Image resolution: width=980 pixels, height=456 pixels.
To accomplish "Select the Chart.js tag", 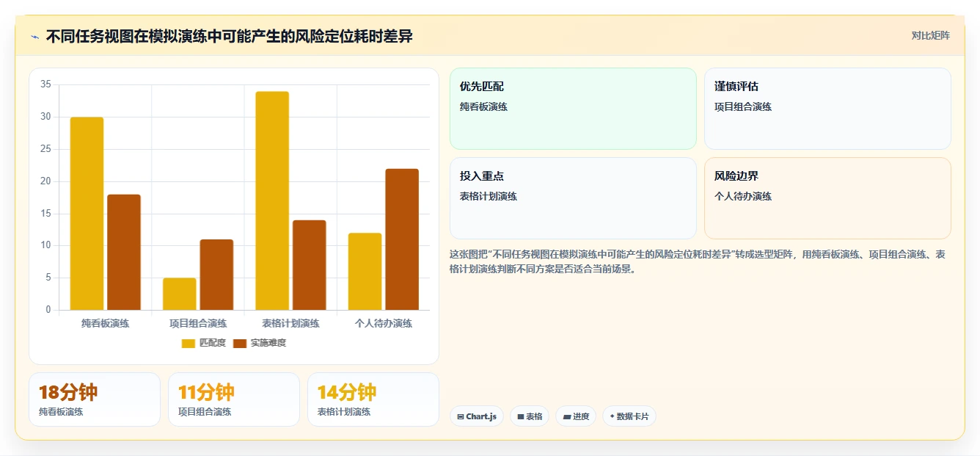I will point(477,416).
